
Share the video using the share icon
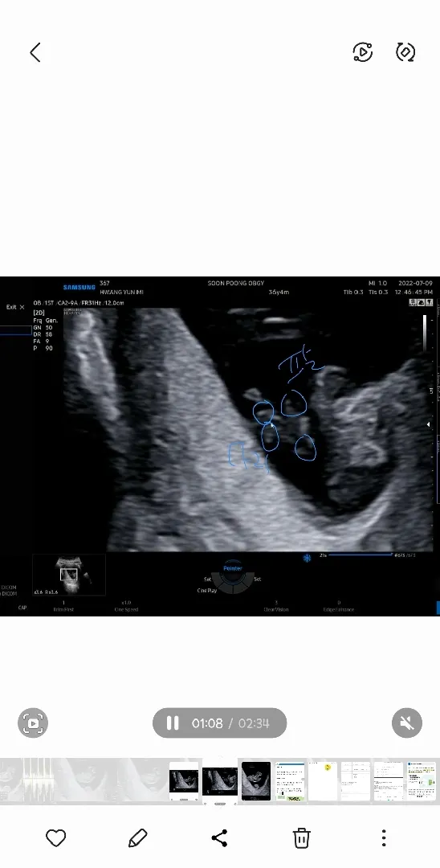pyautogui.click(x=220, y=837)
